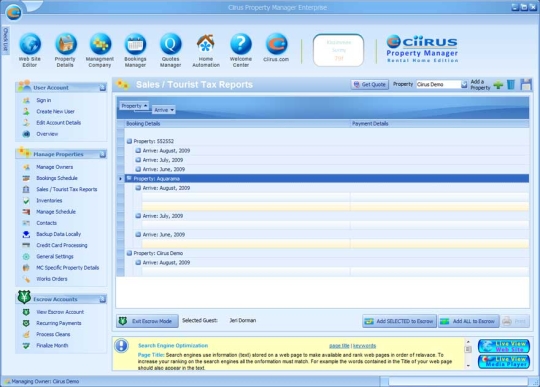This screenshot has width=540, height=387.
Task: Collapse the Property: Ciirus Demo group
Action: (129, 253)
